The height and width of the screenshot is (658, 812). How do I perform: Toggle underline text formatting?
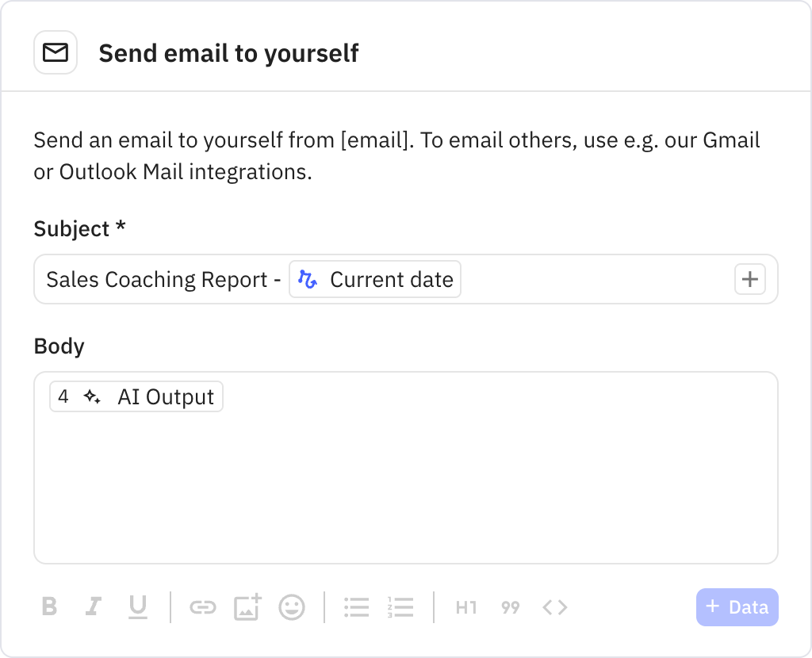(x=137, y=607)
